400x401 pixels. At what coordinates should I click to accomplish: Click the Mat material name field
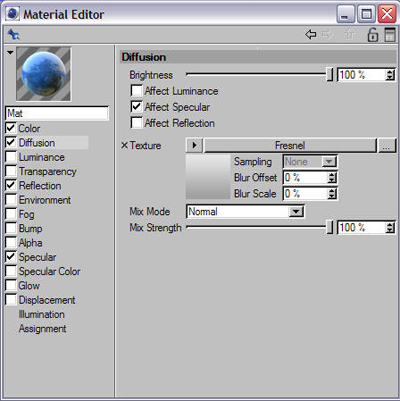tap(57, 113)
